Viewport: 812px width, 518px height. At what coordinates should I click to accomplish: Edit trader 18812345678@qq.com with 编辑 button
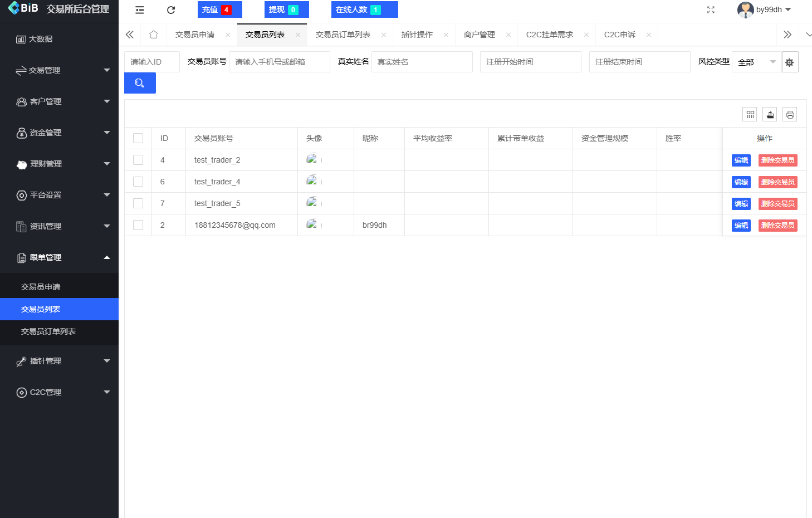pos(741,225)
